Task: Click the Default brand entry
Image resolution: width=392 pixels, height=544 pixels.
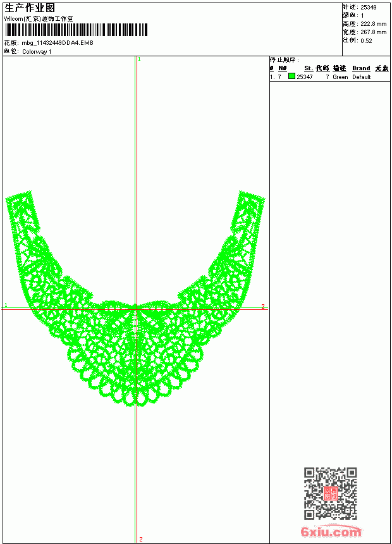Action: click(x=362, y=77)
